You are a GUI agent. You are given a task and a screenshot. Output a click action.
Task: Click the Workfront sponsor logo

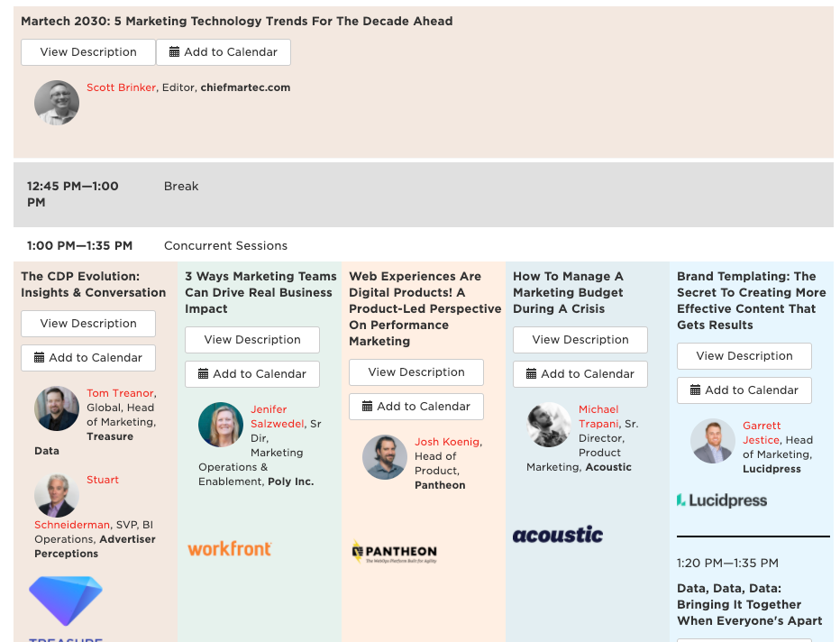[x=229, y=549]
